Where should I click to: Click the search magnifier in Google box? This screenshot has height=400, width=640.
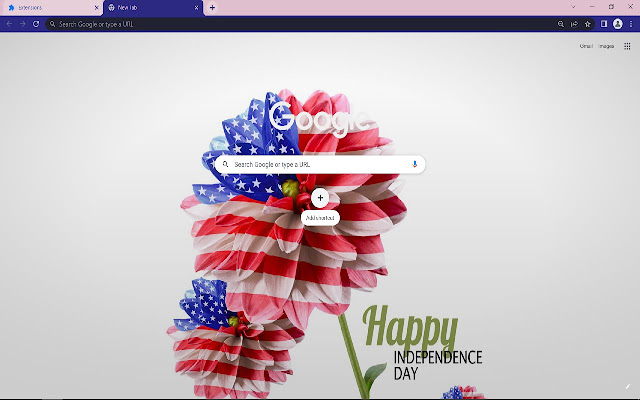pos(225,164)
